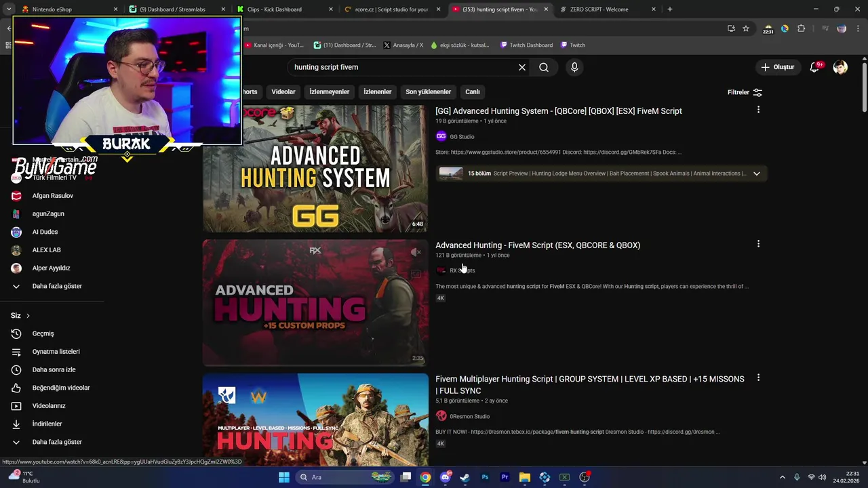Open Premiere Pro from the taskbar
The width and height of the screenshot is (868, 488).
(505, 477)
